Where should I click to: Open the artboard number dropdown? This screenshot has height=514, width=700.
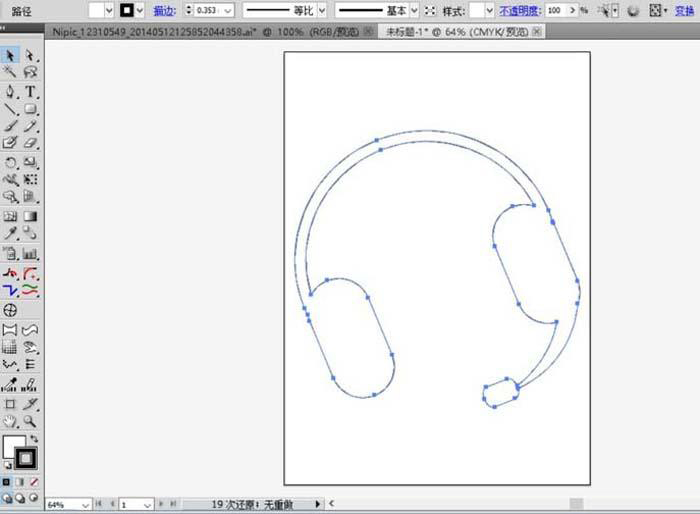click(147, 505)
